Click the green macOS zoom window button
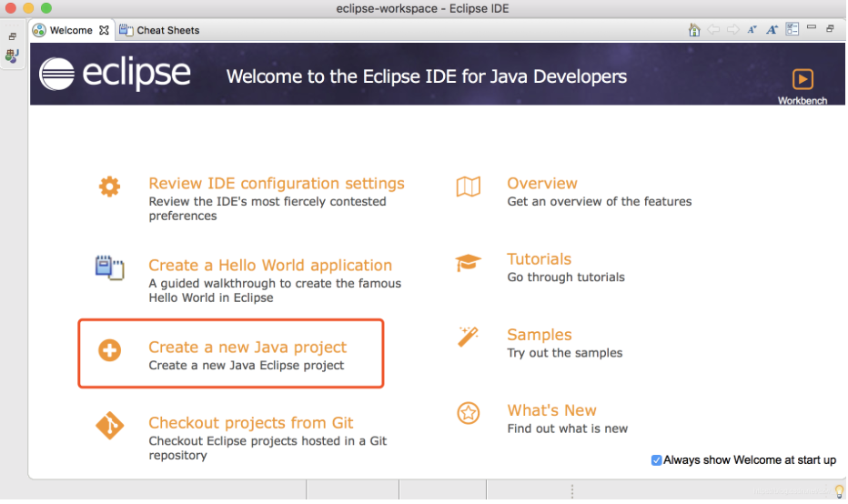Viewport: 848px width, 504px height. click(46, 8)
